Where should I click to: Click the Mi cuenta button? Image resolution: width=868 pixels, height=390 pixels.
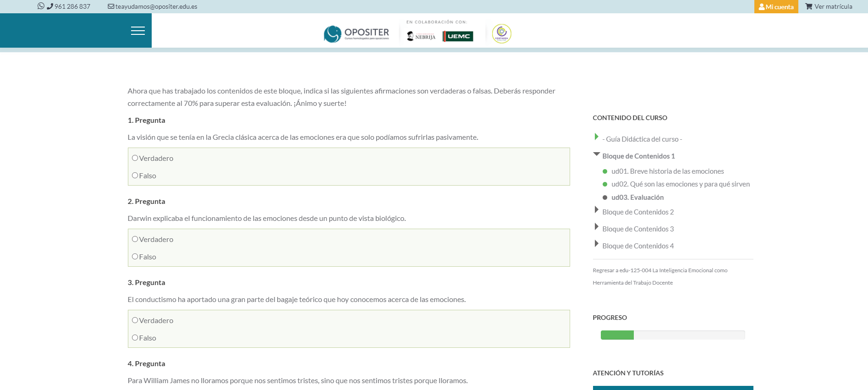[776, 7]
